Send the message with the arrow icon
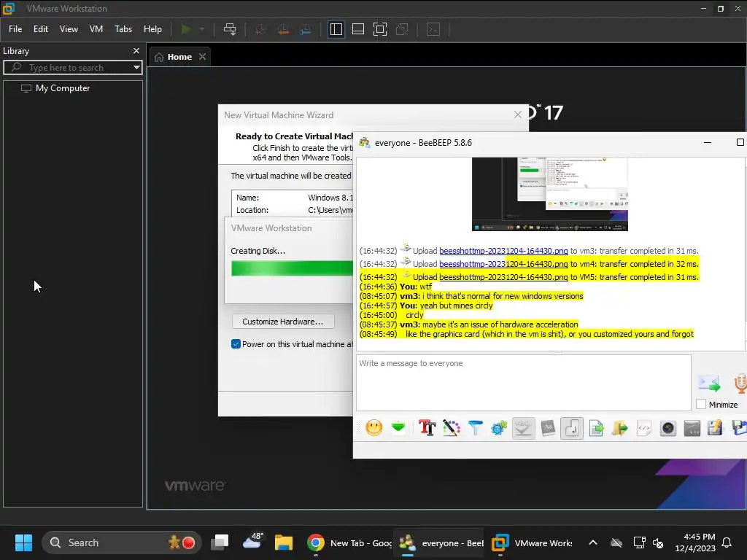The width and height of the screenshot is (747, 560). tap(709, 383)
